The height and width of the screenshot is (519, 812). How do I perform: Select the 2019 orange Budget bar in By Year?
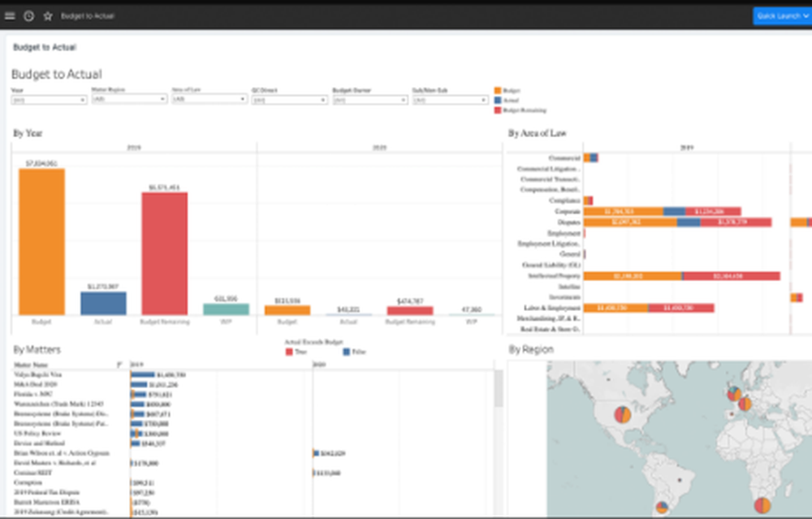click(42, 242)
